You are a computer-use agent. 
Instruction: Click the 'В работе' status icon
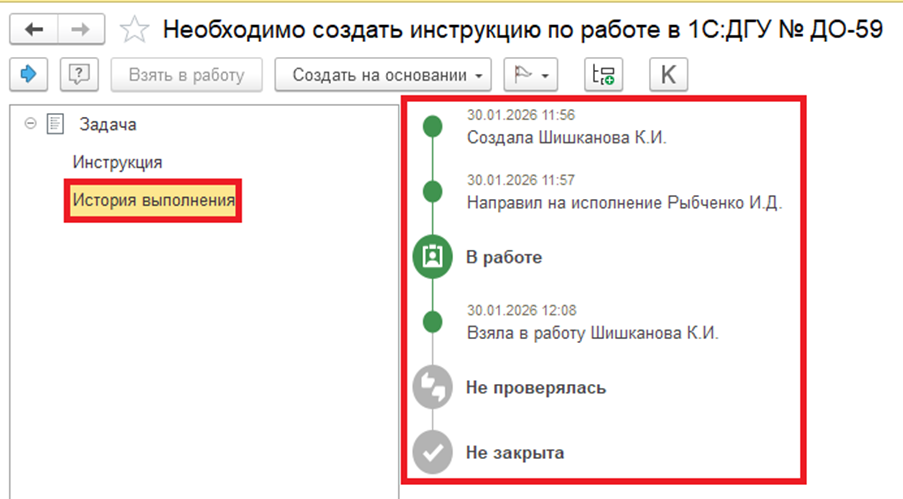432,257
